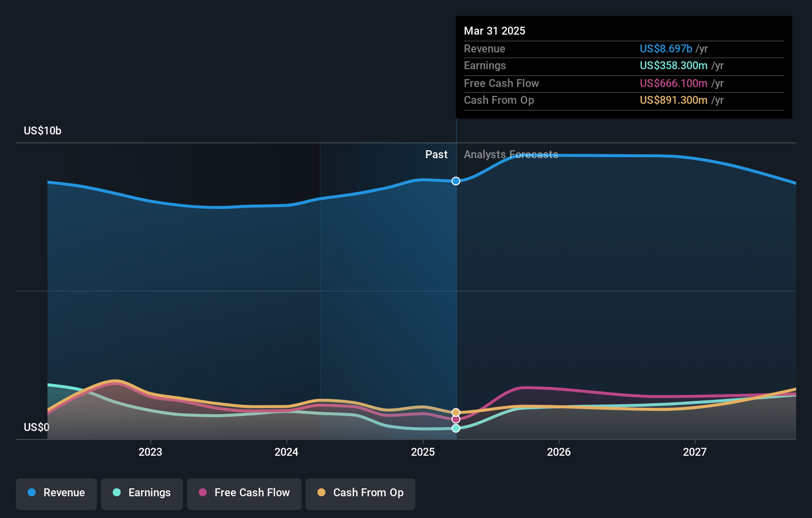This screenshot has height=518, width=812.
Task: Click the US$0 y-axis label
Action: (x=37, y=427)
